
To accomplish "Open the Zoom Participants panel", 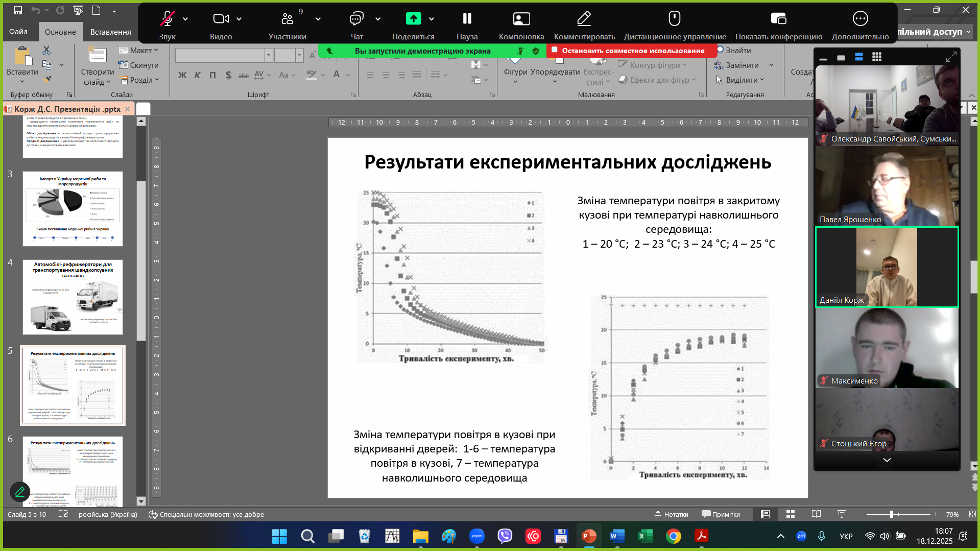I will [x=287, y=19].
